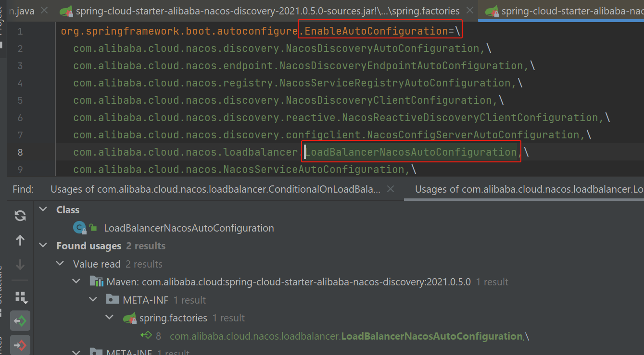The width and height of the screenshot is (644, 355).
Task: Click gutter line number 1
Action: click(20, 31)
